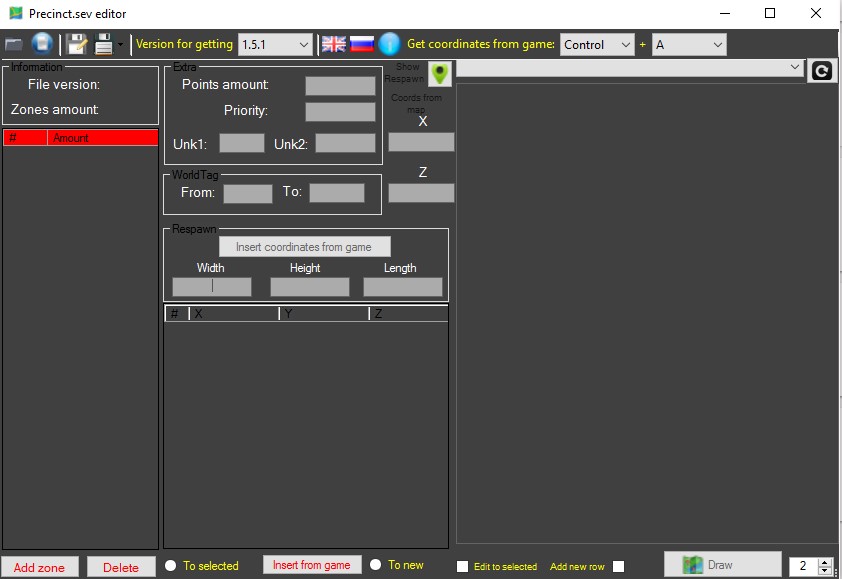Focus the Unk2 text box
This screenshot has height=579, width=842.
pos(345,143)
